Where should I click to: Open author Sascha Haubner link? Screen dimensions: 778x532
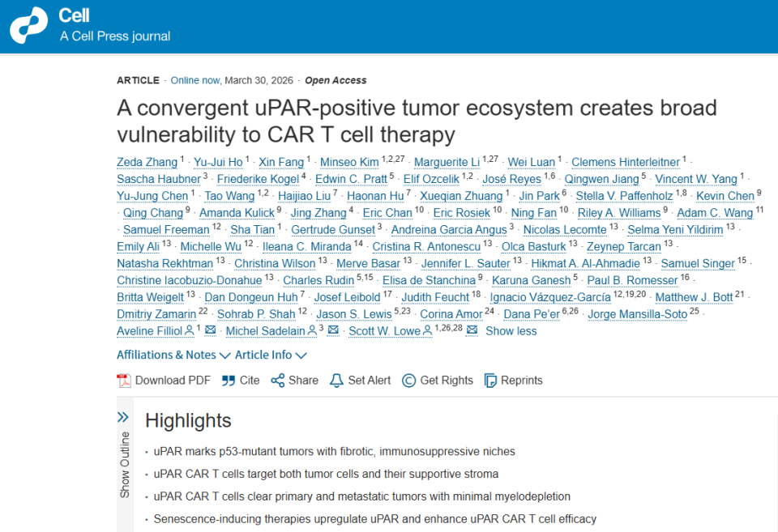click(159, 179)
